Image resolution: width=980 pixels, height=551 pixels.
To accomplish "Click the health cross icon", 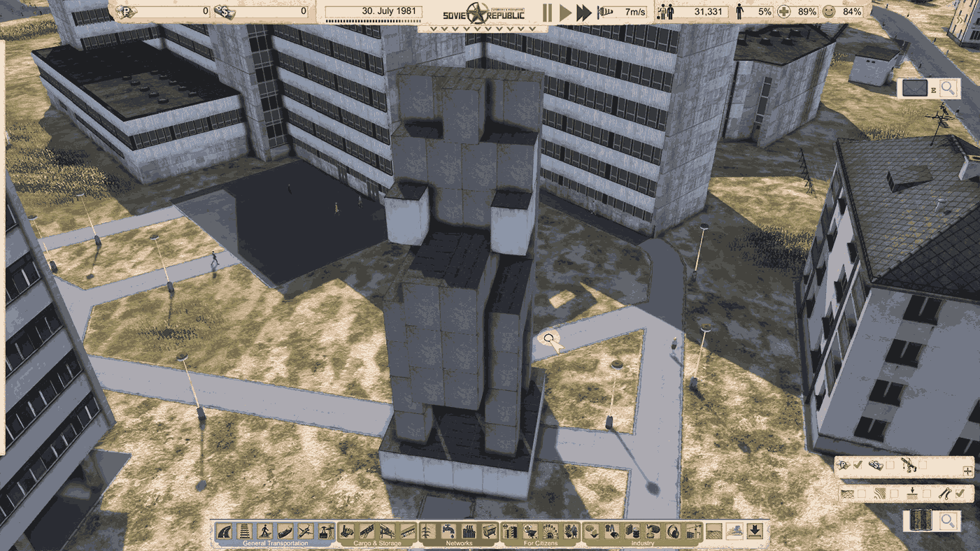I will coord(785,12).
